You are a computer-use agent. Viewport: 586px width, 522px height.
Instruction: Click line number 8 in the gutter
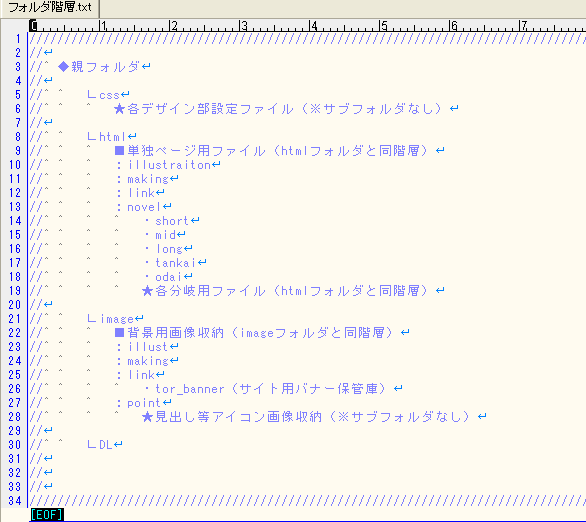click(18, 137)
